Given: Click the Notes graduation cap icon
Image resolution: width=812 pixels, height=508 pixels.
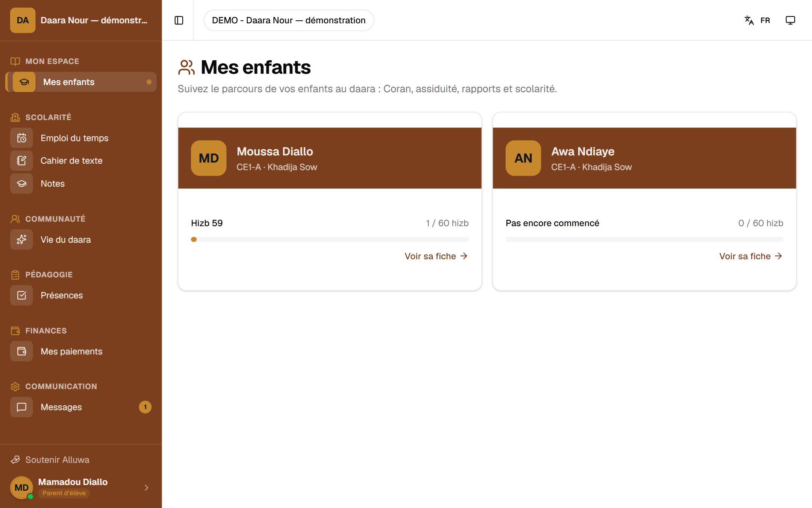Looking at the screenshot, I should pyautogui.click(x=21, y=184).
